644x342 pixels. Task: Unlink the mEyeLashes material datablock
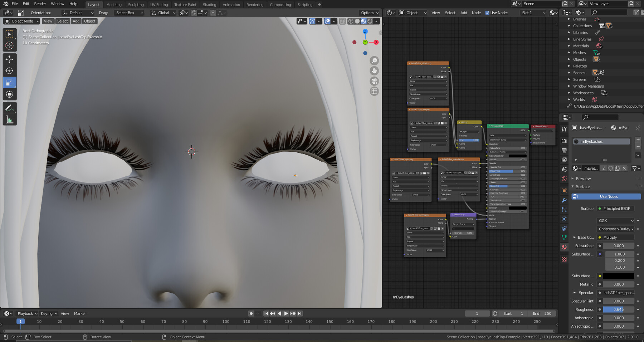624,168
